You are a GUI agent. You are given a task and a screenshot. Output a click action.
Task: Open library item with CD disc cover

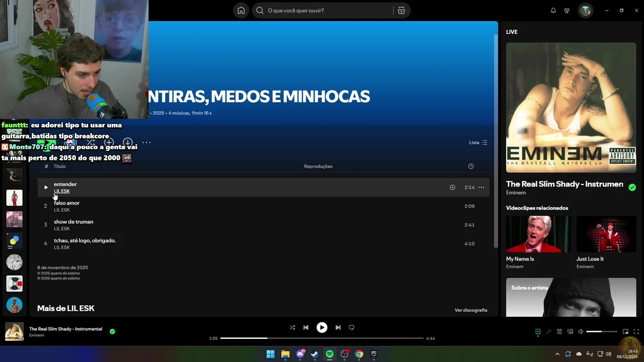(x=14, y=284)
